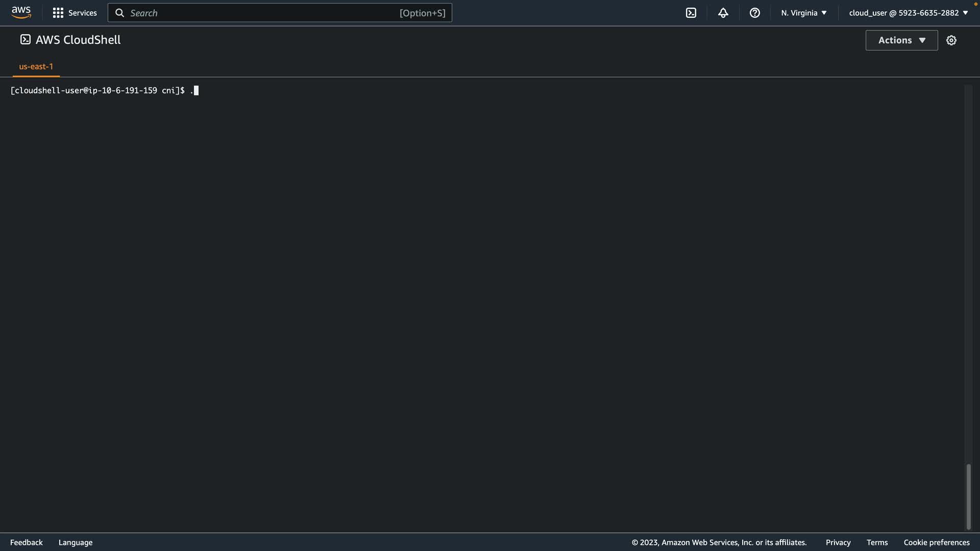Open the Language selector in footer
Screen dimensions: 980x551
coord(76,542)
